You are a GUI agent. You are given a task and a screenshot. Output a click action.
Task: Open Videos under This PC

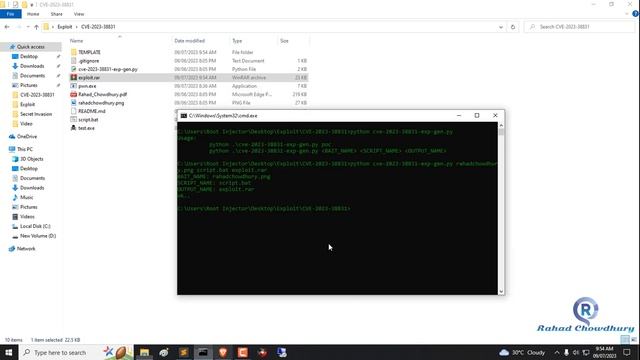(27, 217)
